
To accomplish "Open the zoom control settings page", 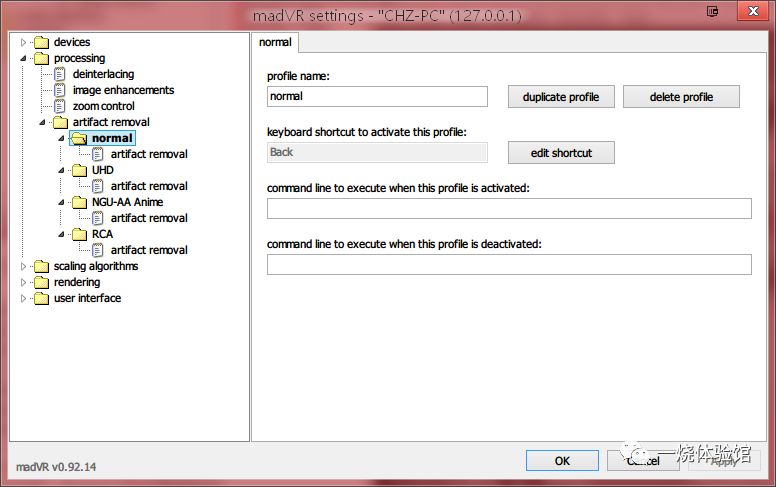I will click(x=103, y=106).
